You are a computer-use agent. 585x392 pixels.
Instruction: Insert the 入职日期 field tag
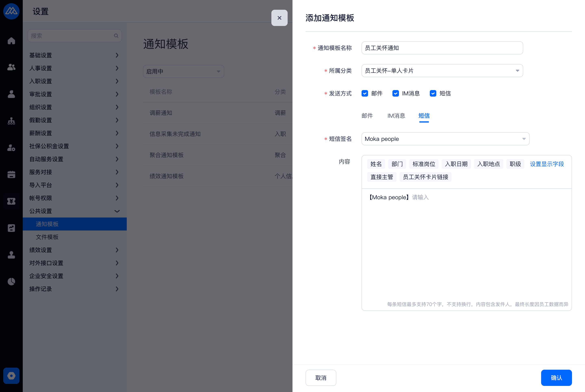456,164
